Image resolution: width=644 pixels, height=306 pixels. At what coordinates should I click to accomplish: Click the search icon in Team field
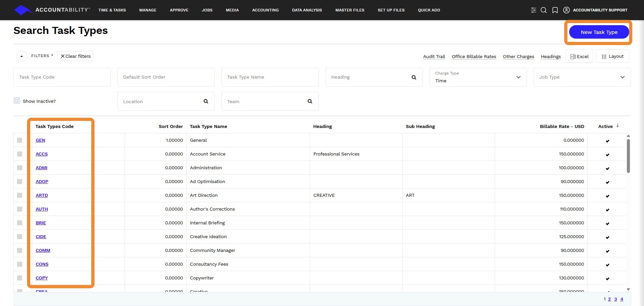tap(310, 101)
